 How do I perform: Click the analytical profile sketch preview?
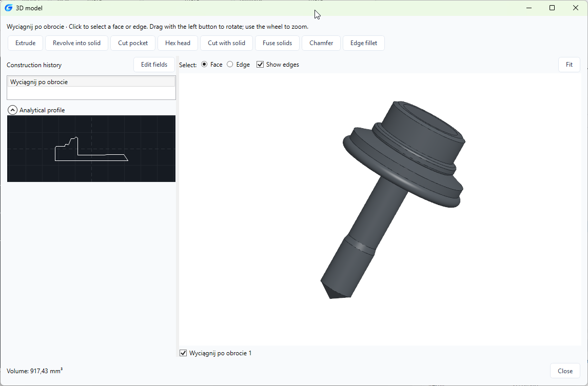point(91,149)
